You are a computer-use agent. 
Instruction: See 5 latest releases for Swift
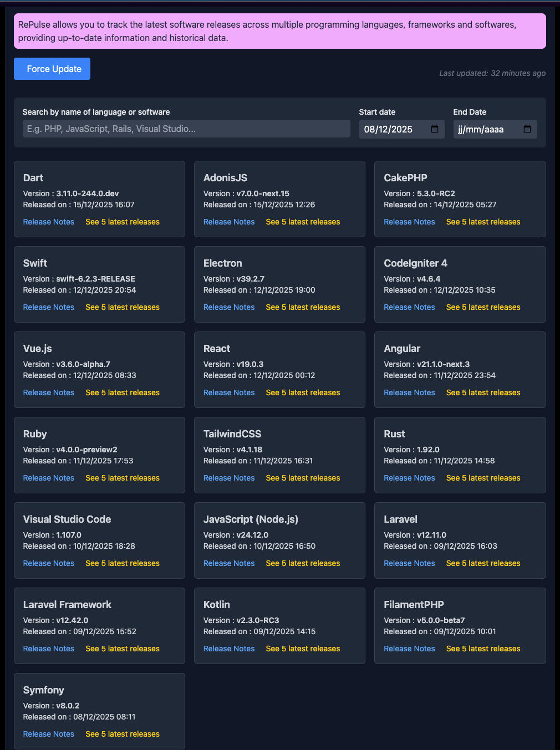click(x=123, y=307)
